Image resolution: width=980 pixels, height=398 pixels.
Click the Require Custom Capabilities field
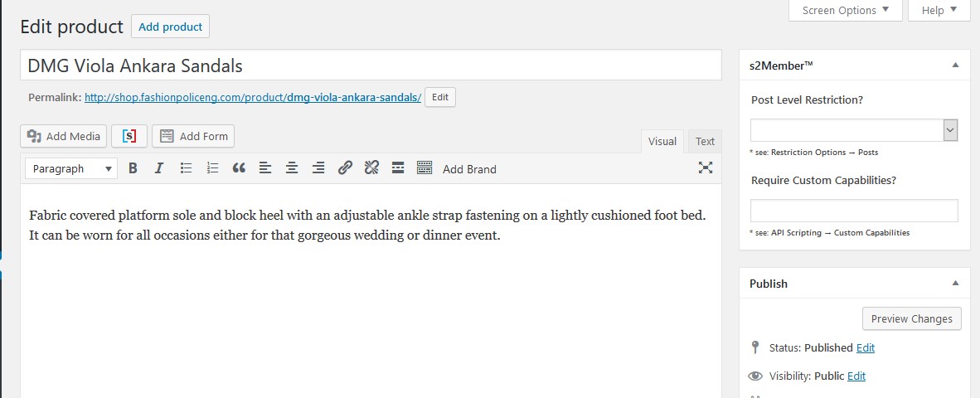[x=854, y=211]
